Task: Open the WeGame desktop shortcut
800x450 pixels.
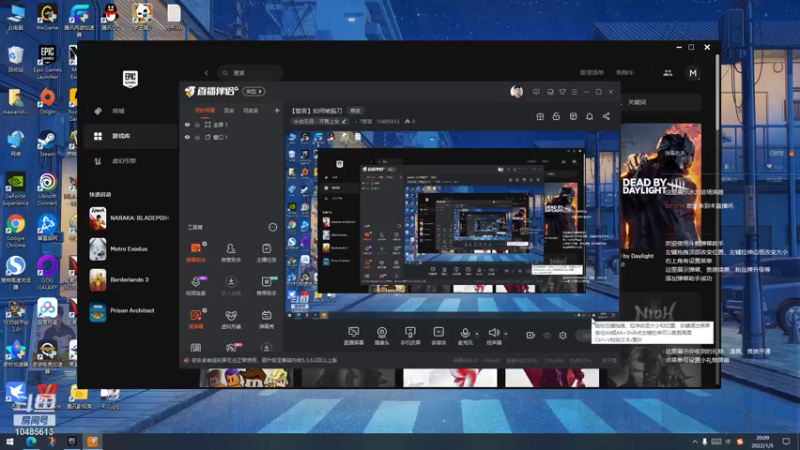Action: [x=47, y=17]
